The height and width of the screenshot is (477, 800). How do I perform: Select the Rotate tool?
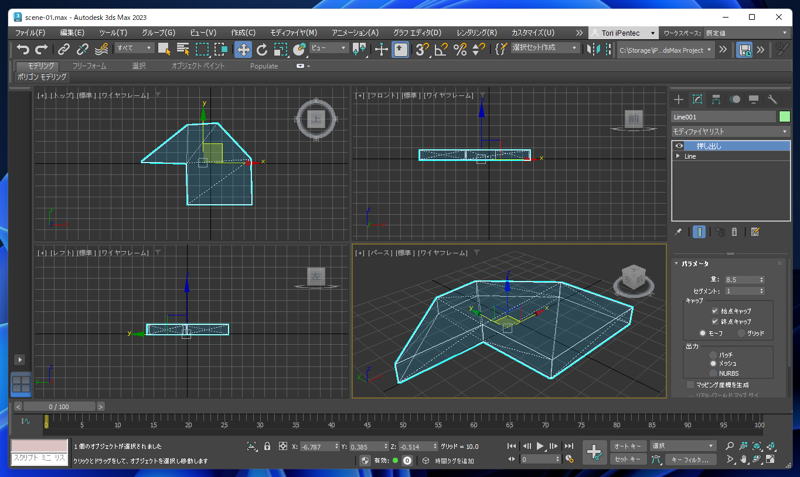pos(262,49)
